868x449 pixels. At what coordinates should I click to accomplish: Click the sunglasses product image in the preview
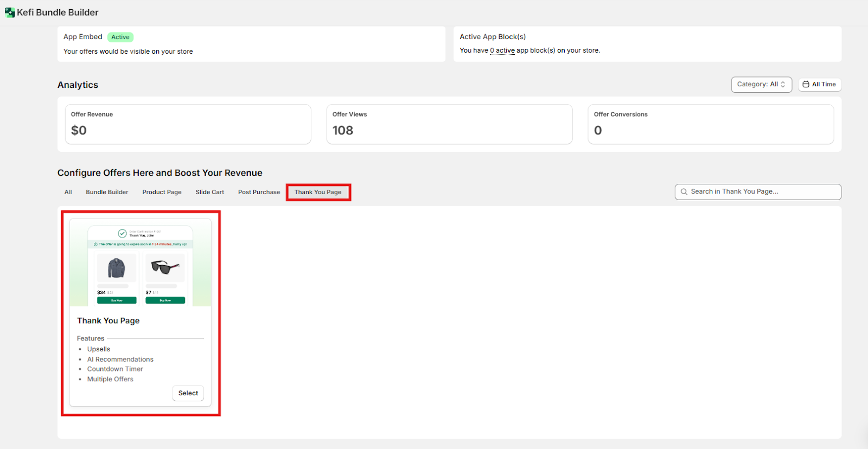coord(165,267)
